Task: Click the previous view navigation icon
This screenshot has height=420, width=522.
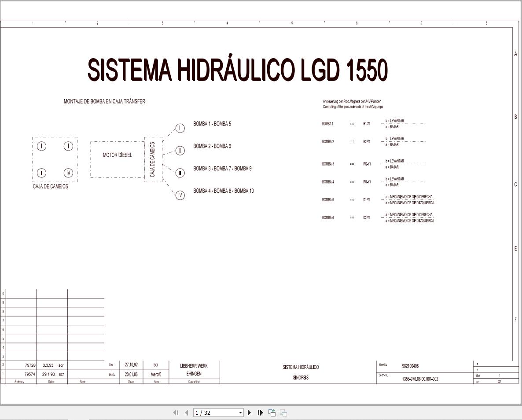Action: (x=272, y=413)
